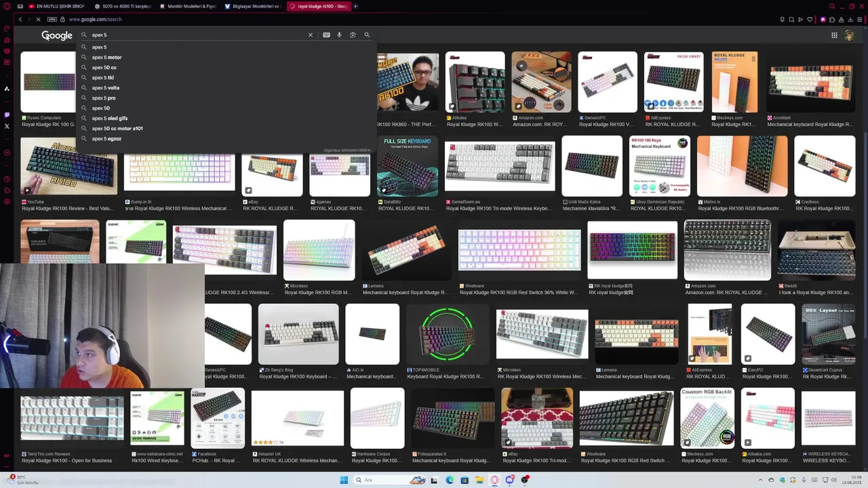Start voice search with the microphone icon
This screenshot has height=488, width=868.
340,35
